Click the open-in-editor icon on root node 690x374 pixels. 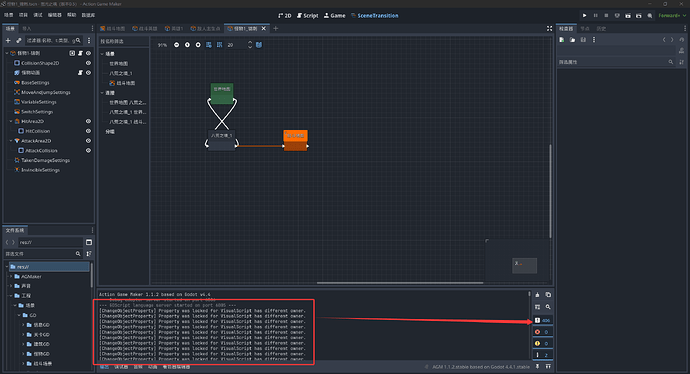pos(72,53)
